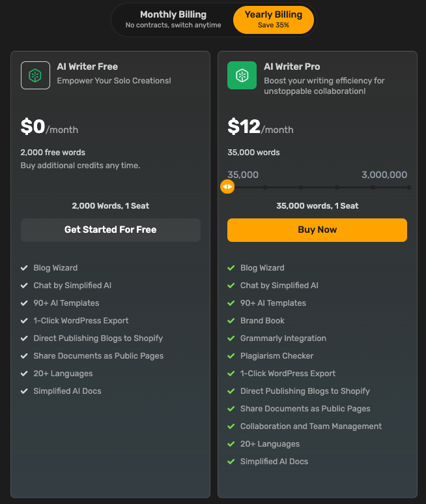Click the AI Writer Pro plan title
This screenshot has height=504, width=426.
click(x=292, y=67)
